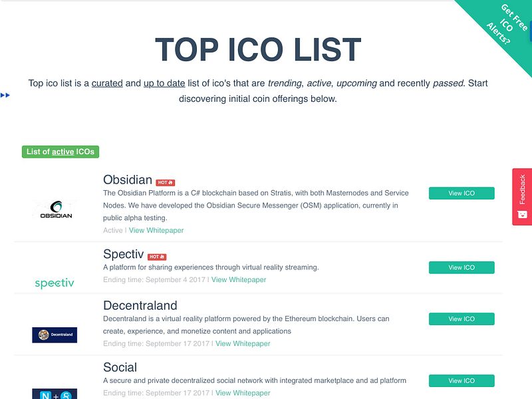This screenshot has height=399, width=532.
Task: View the Obsidian ICO details
Action: (x=463, y=193)
